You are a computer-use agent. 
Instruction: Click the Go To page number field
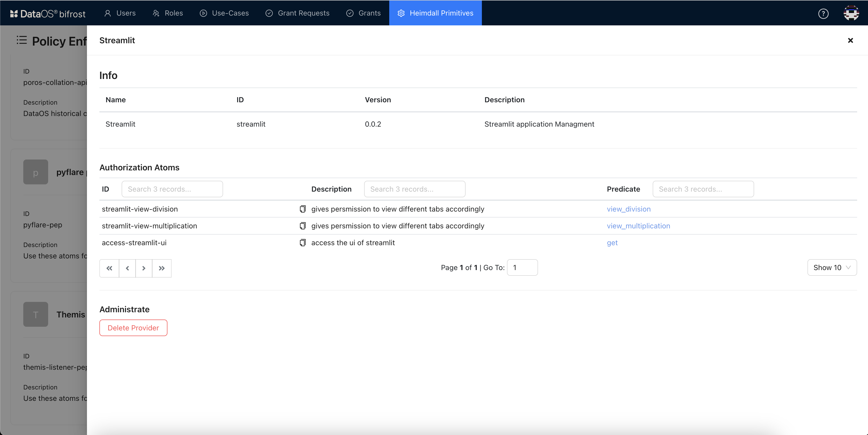[522, 268]
